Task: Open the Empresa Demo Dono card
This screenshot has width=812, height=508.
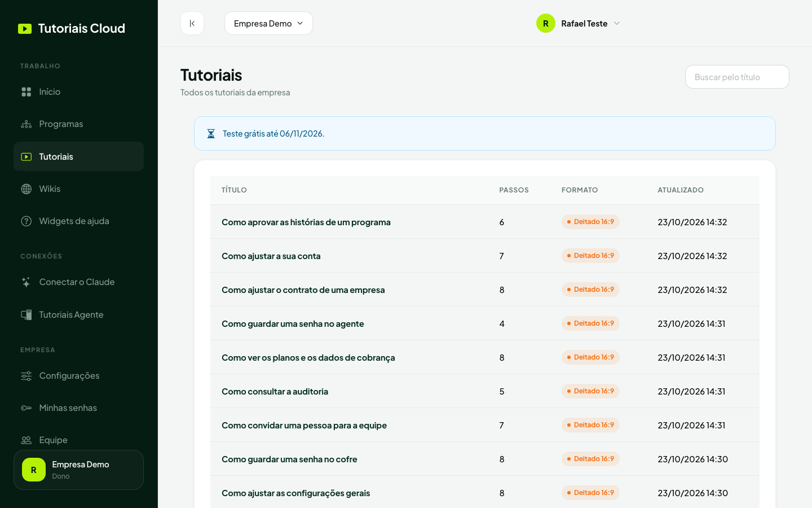Action: point(78,470)
